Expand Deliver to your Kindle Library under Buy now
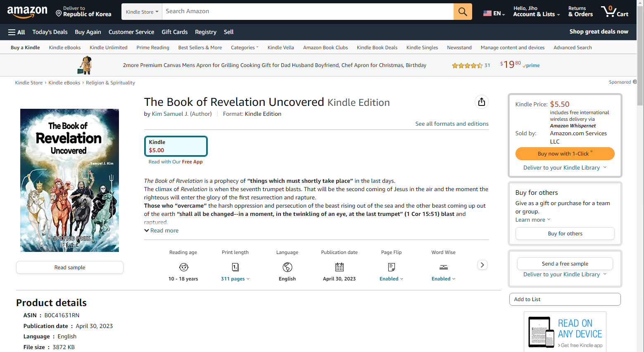The height and width of the screenshot is (352, 644). (565, 168)
